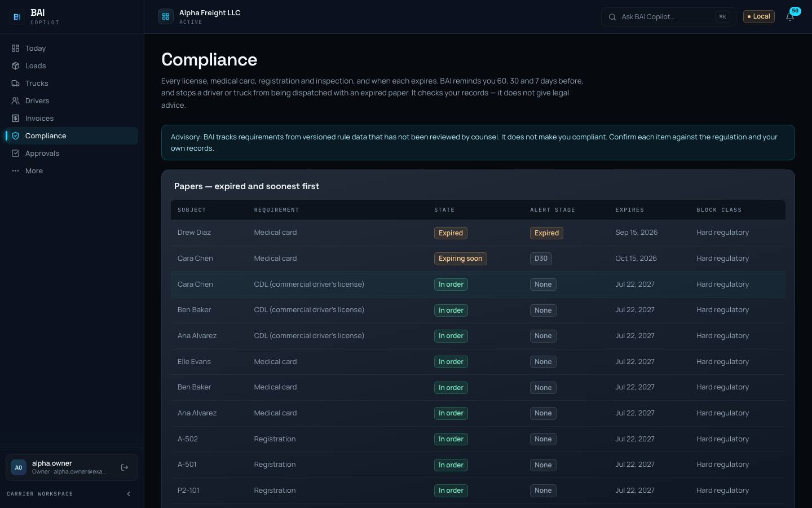Click the Alpha Freight LLC company name

click(210, 13)
